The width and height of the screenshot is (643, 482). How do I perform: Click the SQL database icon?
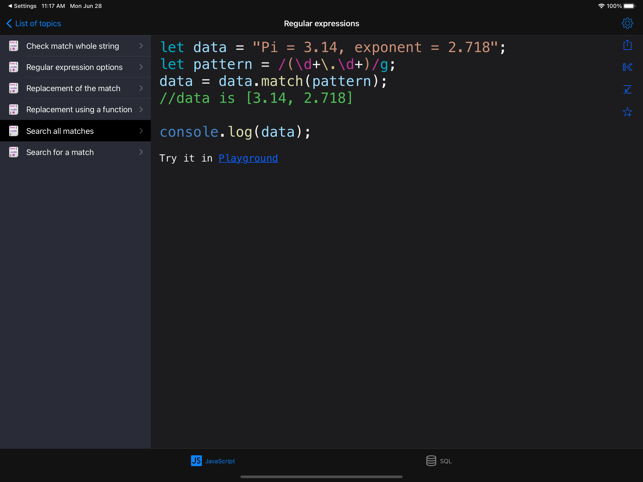coord(431,461)
